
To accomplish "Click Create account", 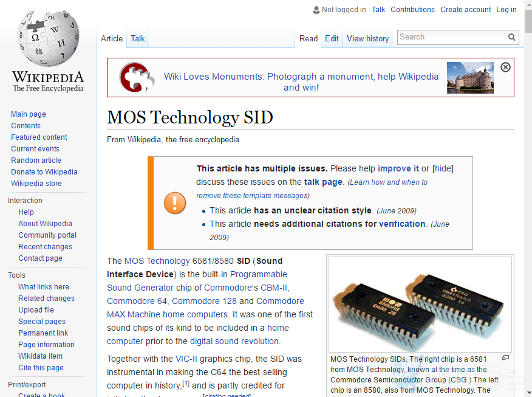I will pyautogui.click(x=465, y=10).
